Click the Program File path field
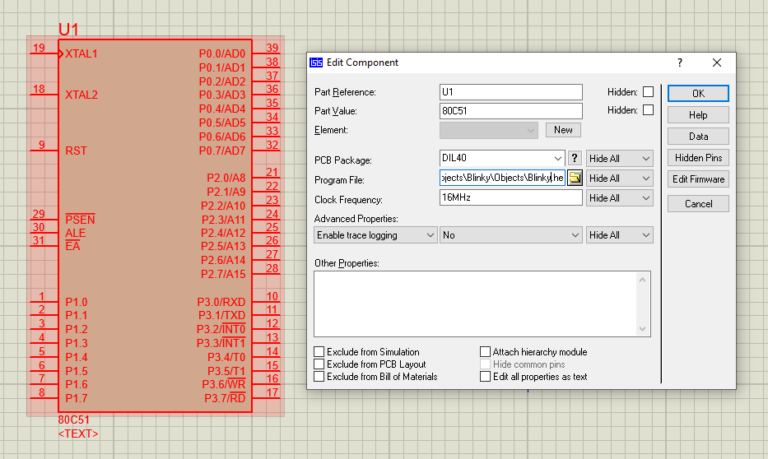 click(503, 178)
